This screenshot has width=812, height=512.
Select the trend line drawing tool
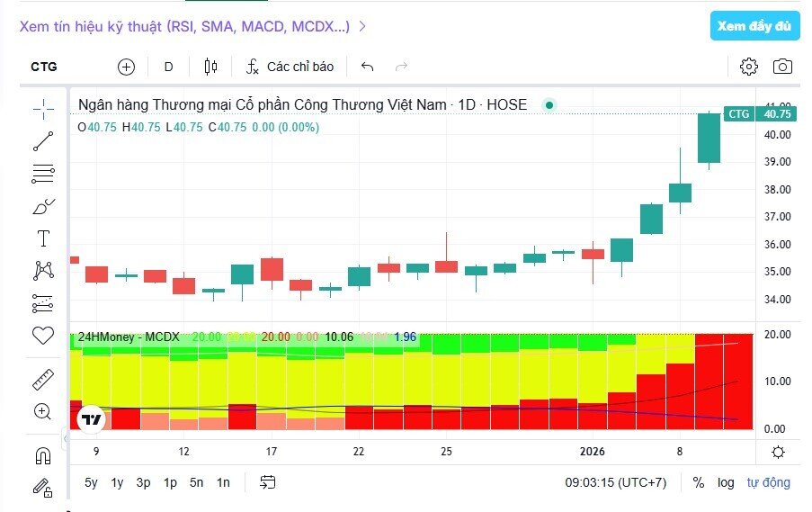tap(43, 141)
